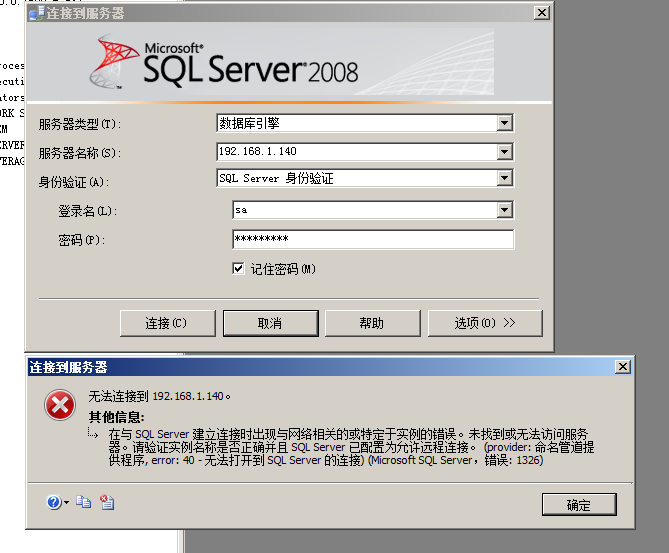Toggle the 记住密码 checkbox
The height and width of the screenshot is (553, 669).
pyautogui.click(x=238, y=268)
